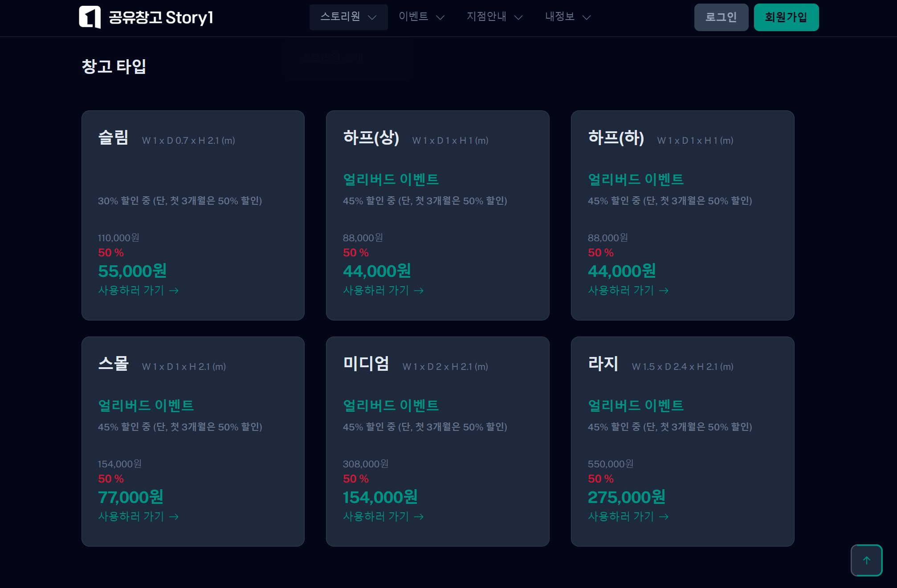Expand the 이벤트 menu chevron
The width and height of the screenshot is (897, 588).
coord(440,17)
